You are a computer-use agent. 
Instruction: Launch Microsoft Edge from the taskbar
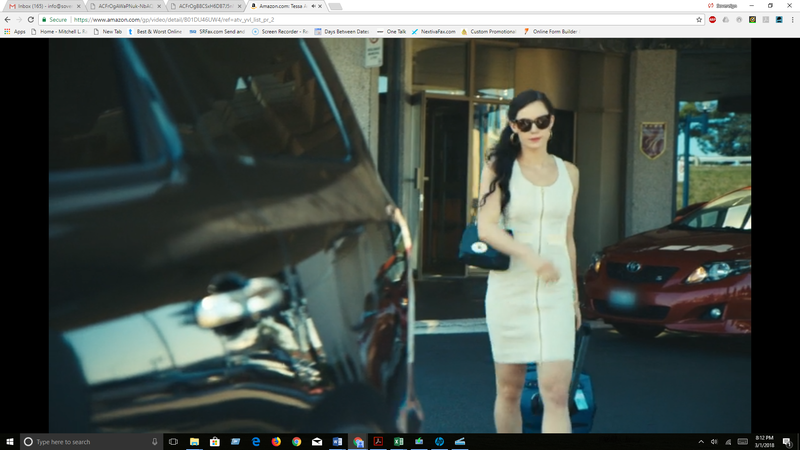pos(256,442)
